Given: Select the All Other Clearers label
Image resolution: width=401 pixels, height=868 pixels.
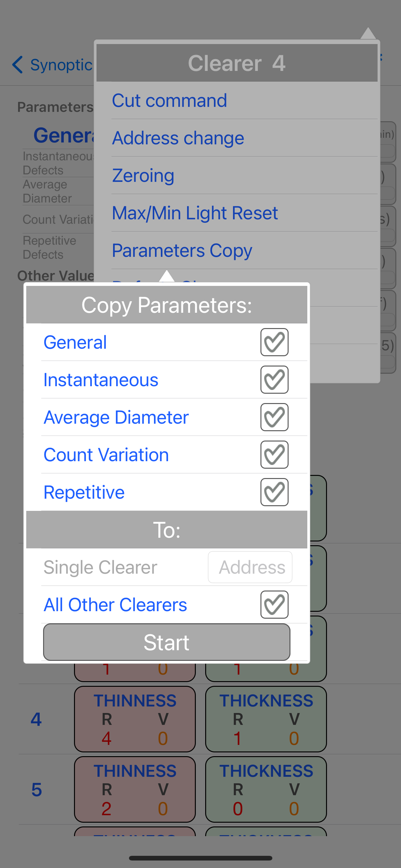Looking at the screenshot, I should 115,605.
